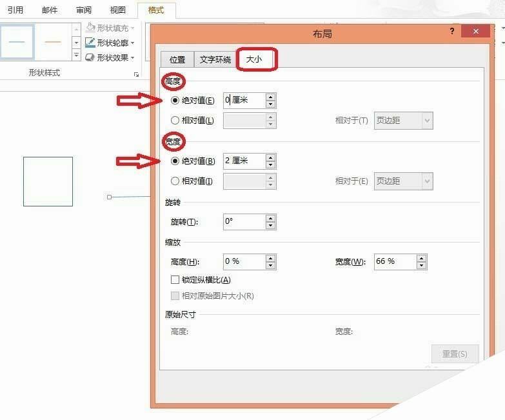The height and width of the screenshot is (420, 505).
Task: Open width 相对于(E) 页边距 dropdown
Action: (x=404, y=181)
